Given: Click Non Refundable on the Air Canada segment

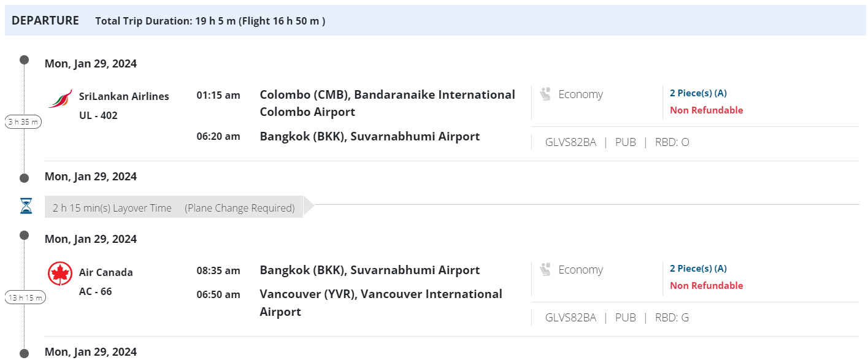Looking at the screenshot, I should (x=706, y=286).
